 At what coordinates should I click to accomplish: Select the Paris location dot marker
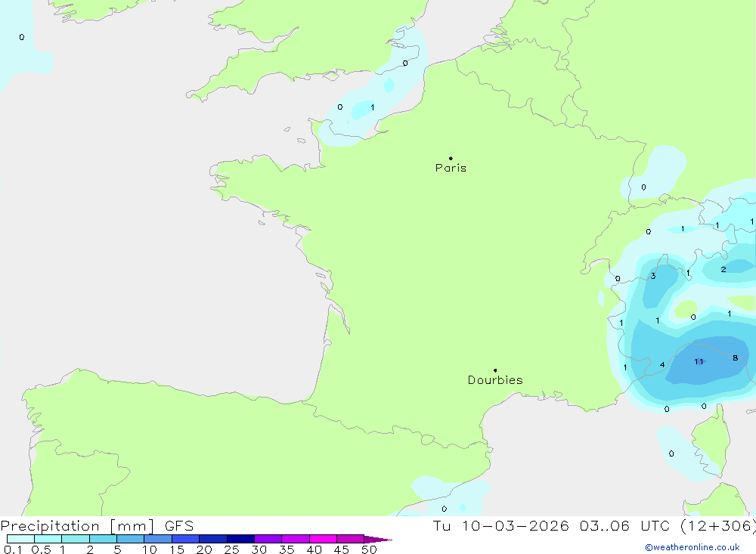[451, 158]
